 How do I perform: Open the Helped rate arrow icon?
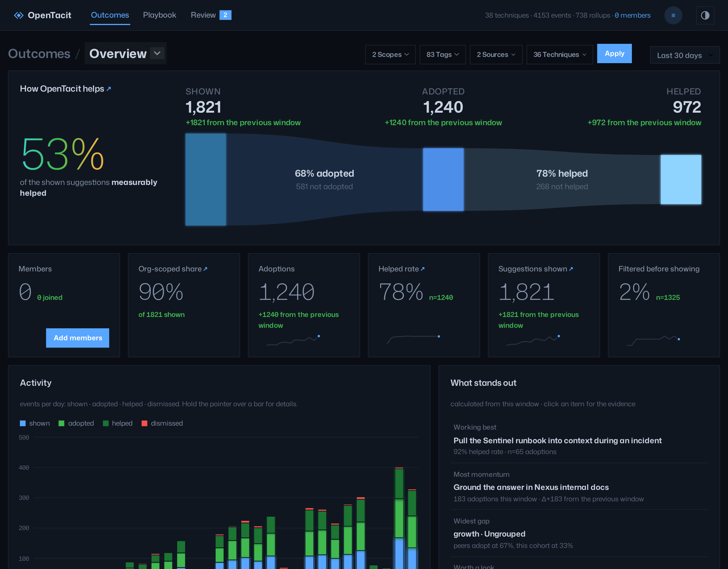(x=422, y=269)
